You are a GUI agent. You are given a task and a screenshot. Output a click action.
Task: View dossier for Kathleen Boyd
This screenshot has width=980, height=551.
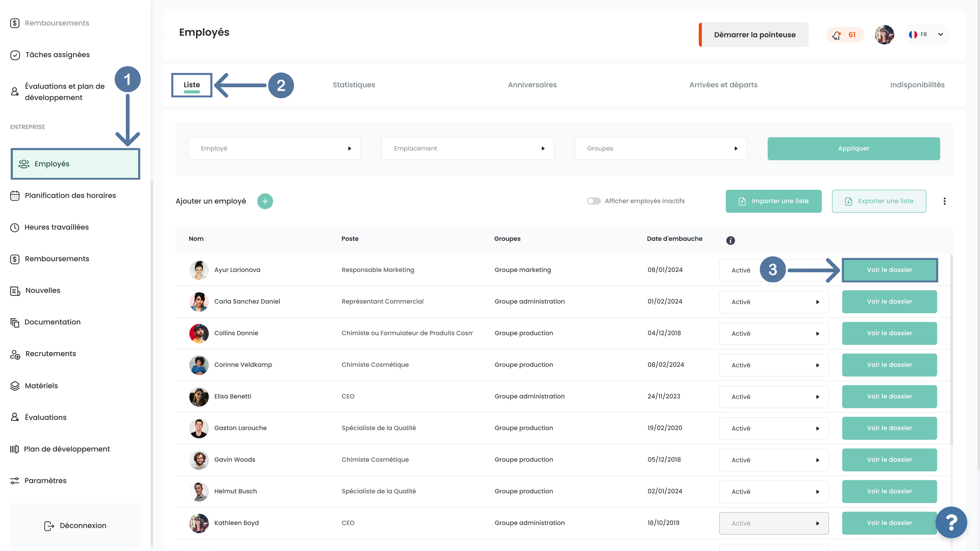pyautogui.click(x=890, y=523)
